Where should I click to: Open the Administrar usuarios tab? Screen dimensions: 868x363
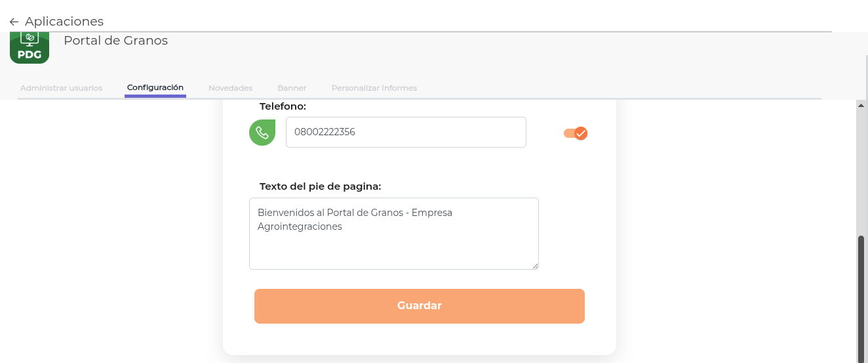click(x=61, y=88)
